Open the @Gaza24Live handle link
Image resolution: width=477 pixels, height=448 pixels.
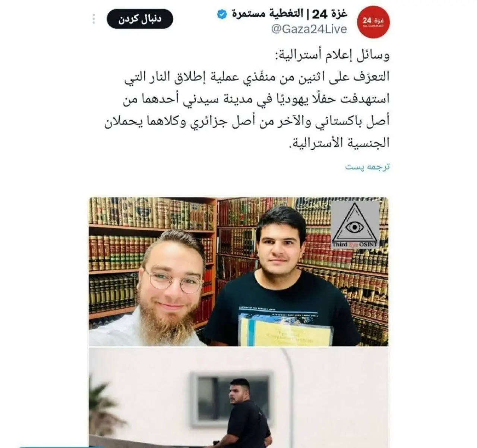coord(309,29)
